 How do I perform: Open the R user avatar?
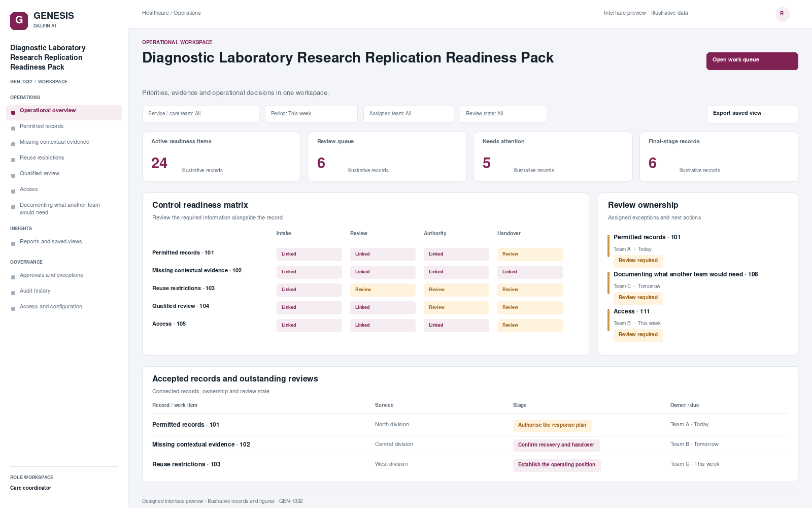[782, 14]
